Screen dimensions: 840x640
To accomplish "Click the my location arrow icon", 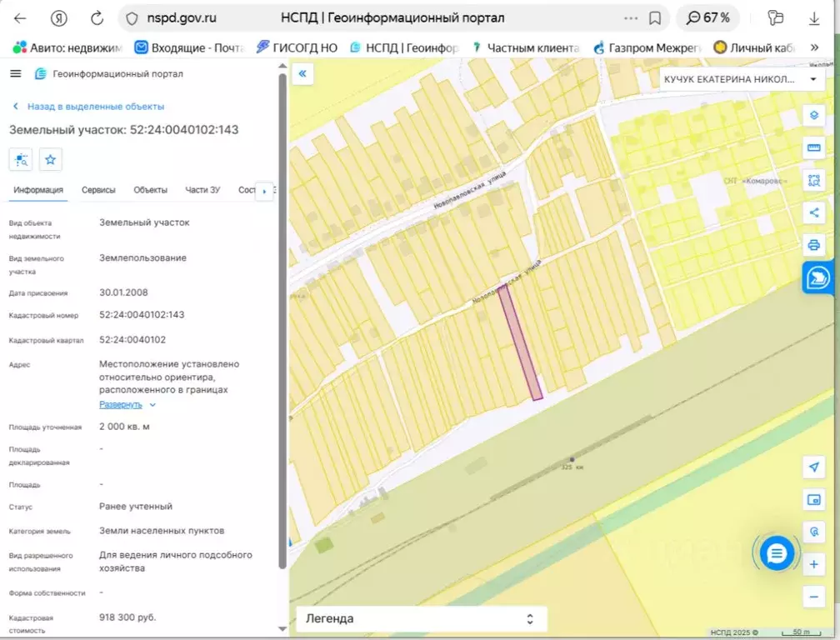I will point(813,467).
